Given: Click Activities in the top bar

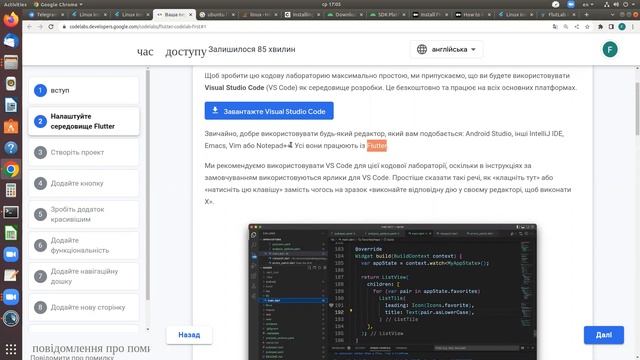Looking at the screenshot, I should tap(15, 4).
